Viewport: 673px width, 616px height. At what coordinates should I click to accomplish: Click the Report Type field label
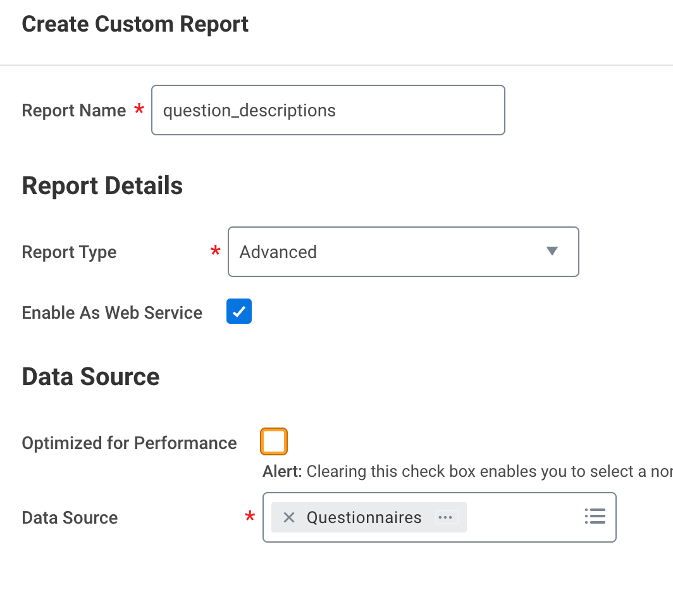coord(69,252)
